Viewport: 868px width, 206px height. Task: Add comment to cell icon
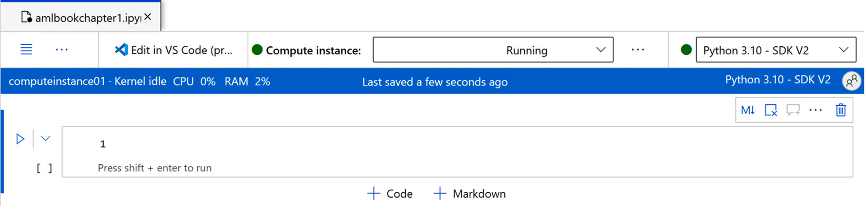[x=793, y=110]
